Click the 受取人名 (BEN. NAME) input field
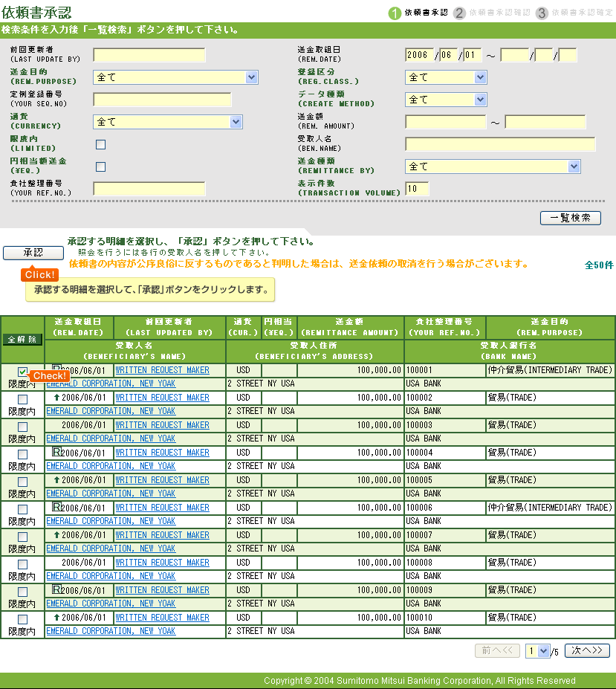This screenshot has width=616, height=689. (x=500, y=144)
